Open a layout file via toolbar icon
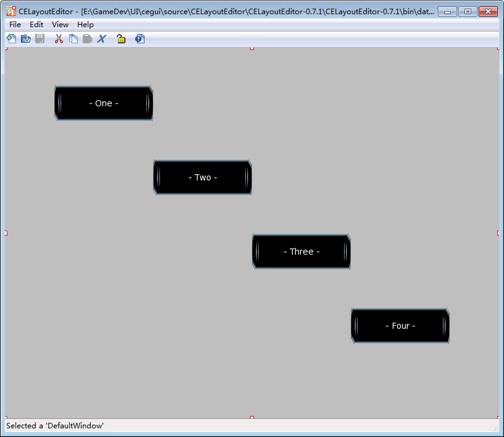 [x=26, y=39]
